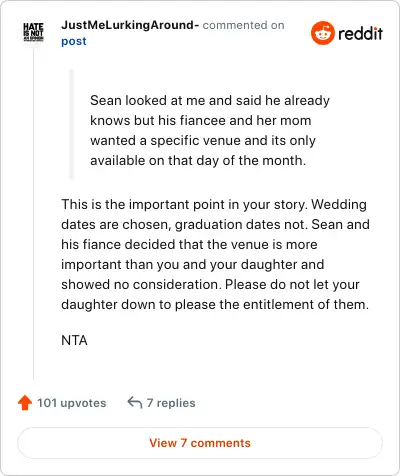Click quoted line "available on that day"
400x476 pixels.
[x=198, y=160]
